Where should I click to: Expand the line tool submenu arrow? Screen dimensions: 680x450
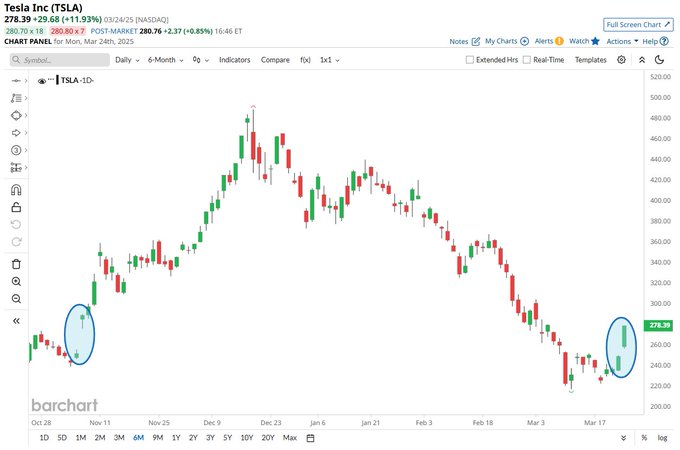point(26,81)
